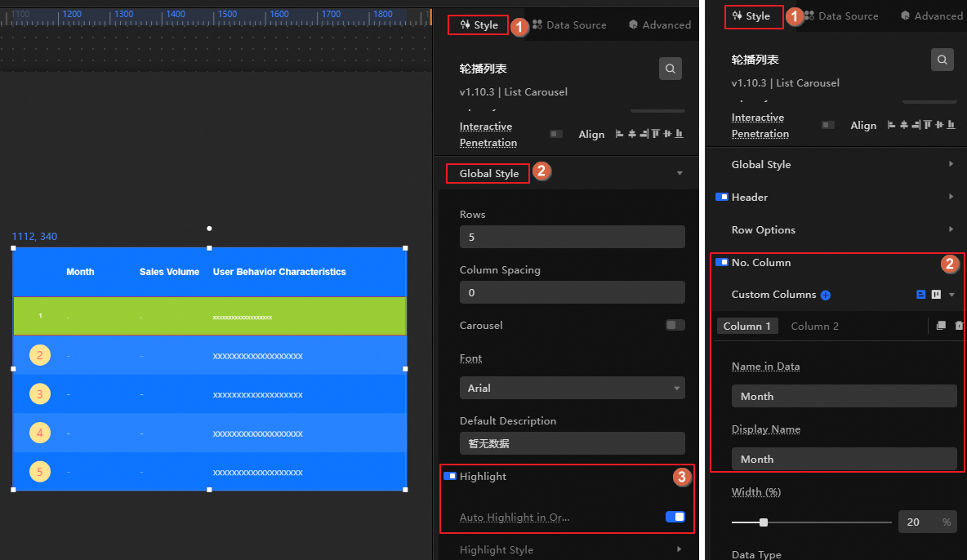
Task: Click the Width percentage slider handle
Action: pos(764,522)
